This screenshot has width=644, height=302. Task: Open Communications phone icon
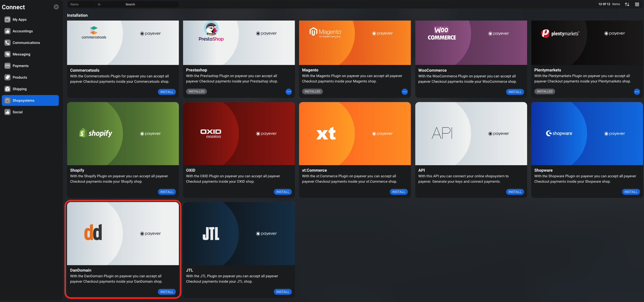pyautogui.click(x=7, y=43)
